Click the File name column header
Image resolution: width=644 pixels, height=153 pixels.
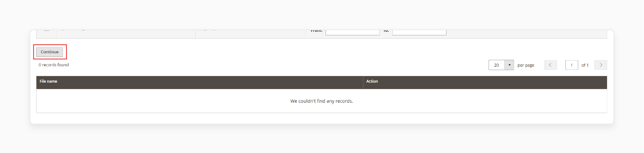pos(199,82)
